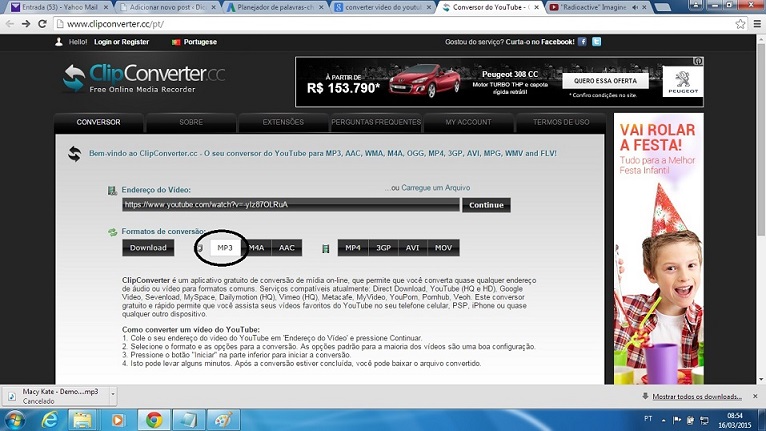The width and height of the screenshot is (766, 431).
Task: Click the Continue button
Action: tap(486, 205)
